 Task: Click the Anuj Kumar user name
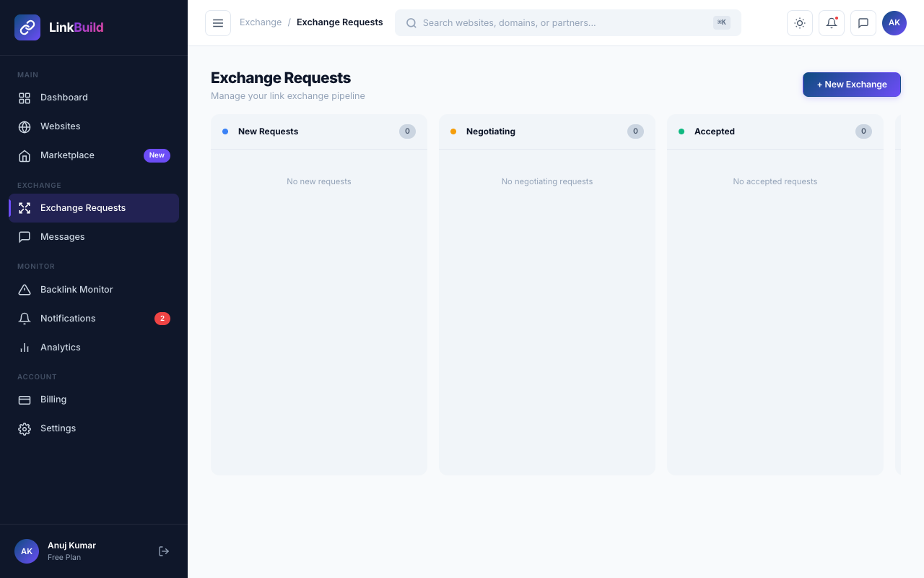[71, 545]
